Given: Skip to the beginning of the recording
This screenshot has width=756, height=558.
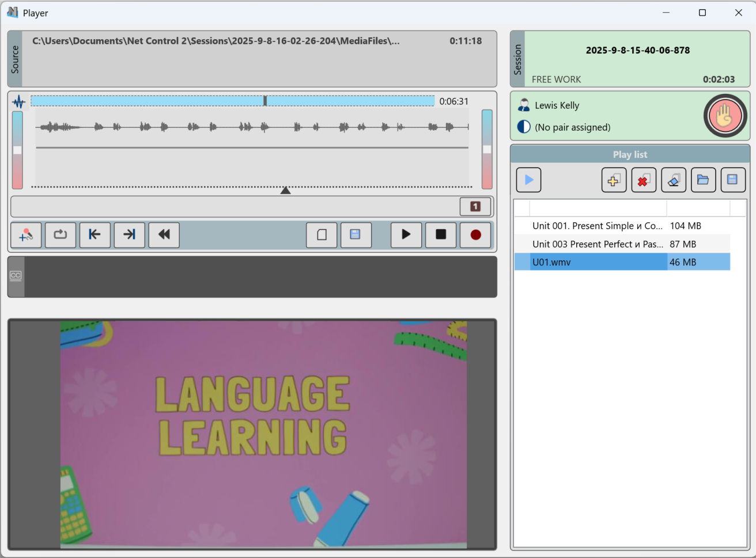Looking at the screenshot, I should tap(94, 235).
